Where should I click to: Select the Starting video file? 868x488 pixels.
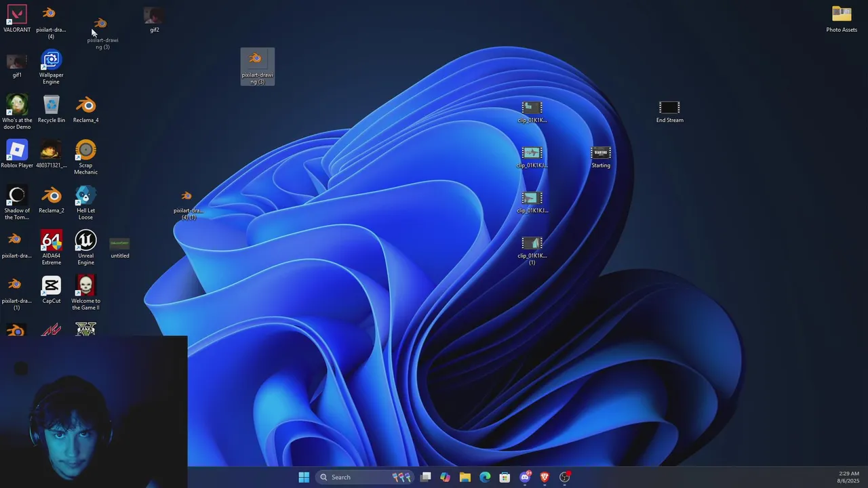click(601, 157)
